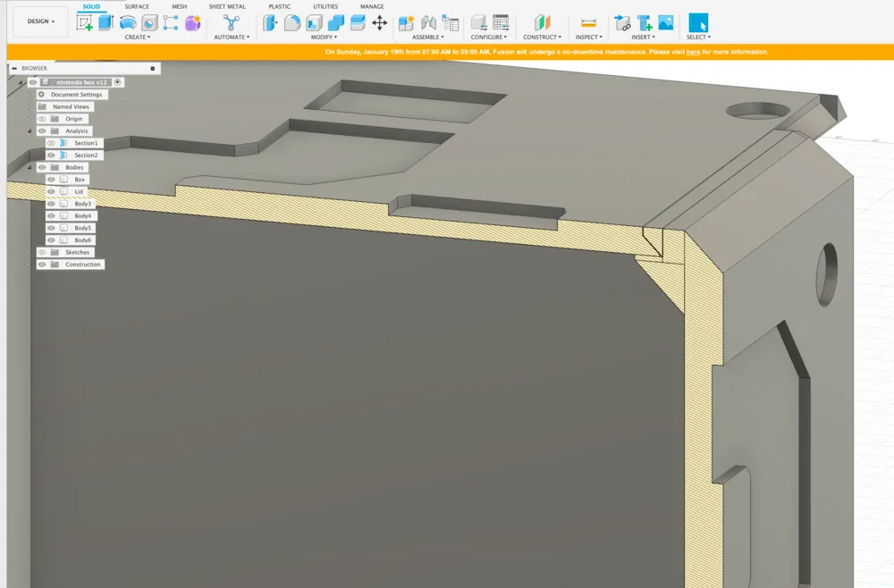This screenshot has width=894, height=588.
Task: Toggle visibility of the Lid body
Action: click(51, 191)
